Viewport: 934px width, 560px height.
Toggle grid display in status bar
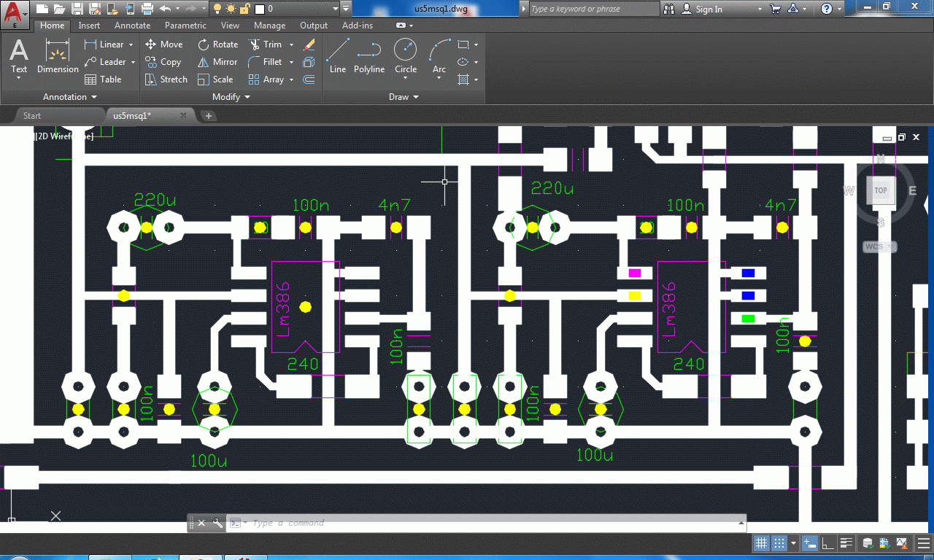[x=761, y=543]
